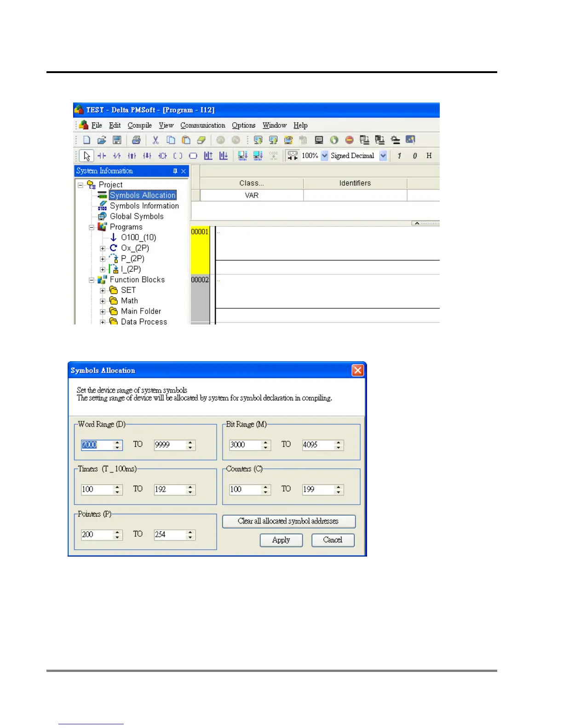Close the System Information panel
The height and width of the screenshot is (728, 563).
[x=184, y=171]
